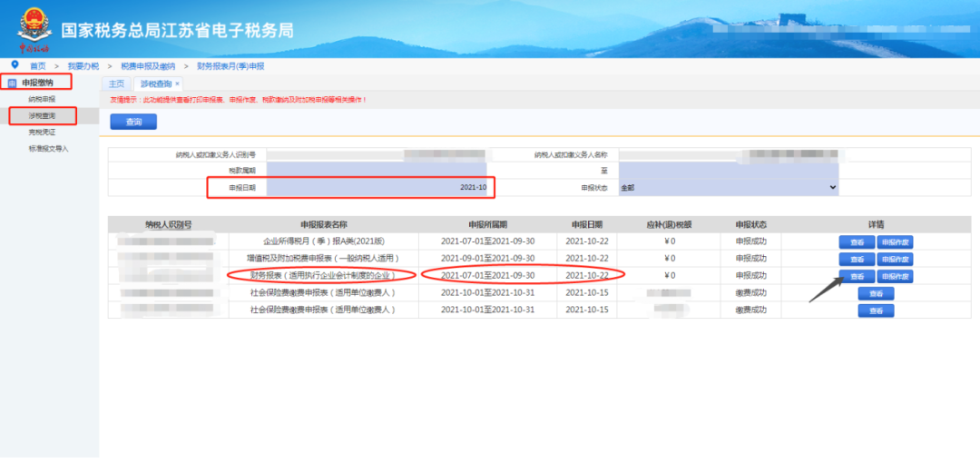Click the 申报日期 input field
Viewport: 980px width, 463px height.
click(377, 187)
